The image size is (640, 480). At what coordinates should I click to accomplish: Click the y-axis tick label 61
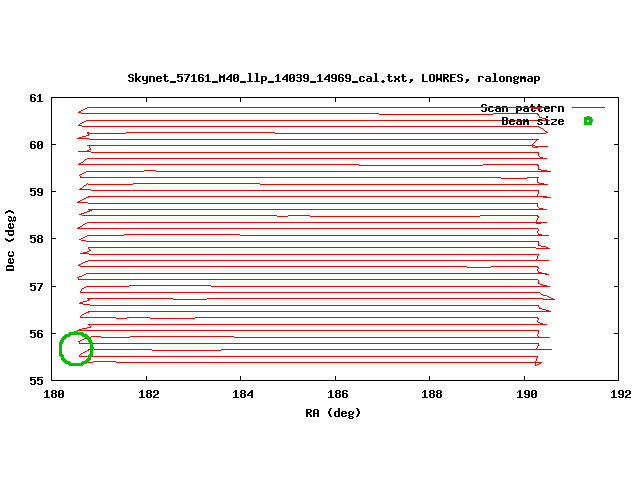36,98
